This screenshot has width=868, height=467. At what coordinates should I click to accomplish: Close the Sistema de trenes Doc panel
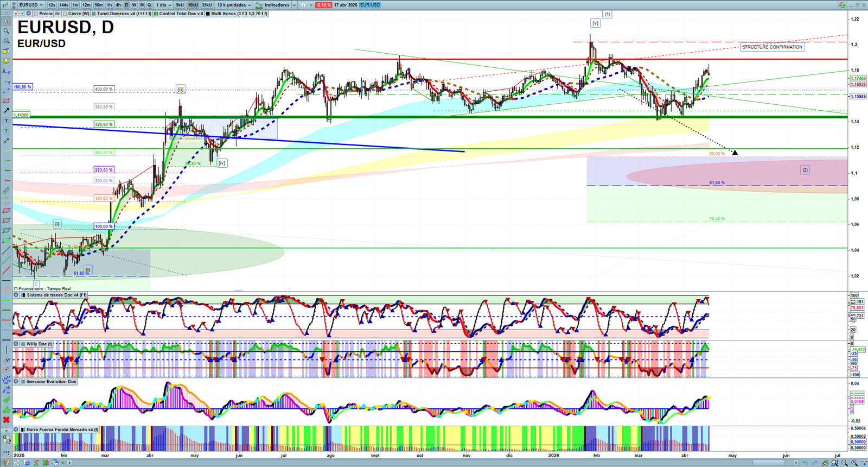coord(16,295)
